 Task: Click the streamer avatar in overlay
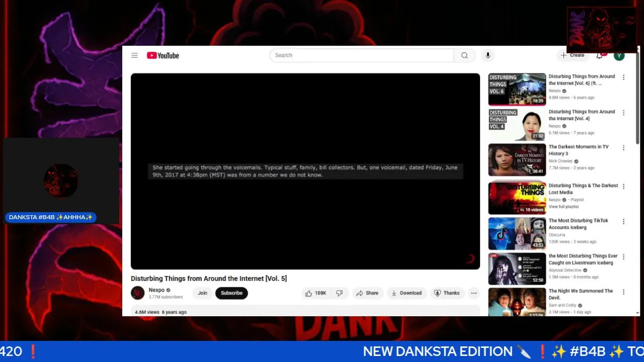point(60,181)
